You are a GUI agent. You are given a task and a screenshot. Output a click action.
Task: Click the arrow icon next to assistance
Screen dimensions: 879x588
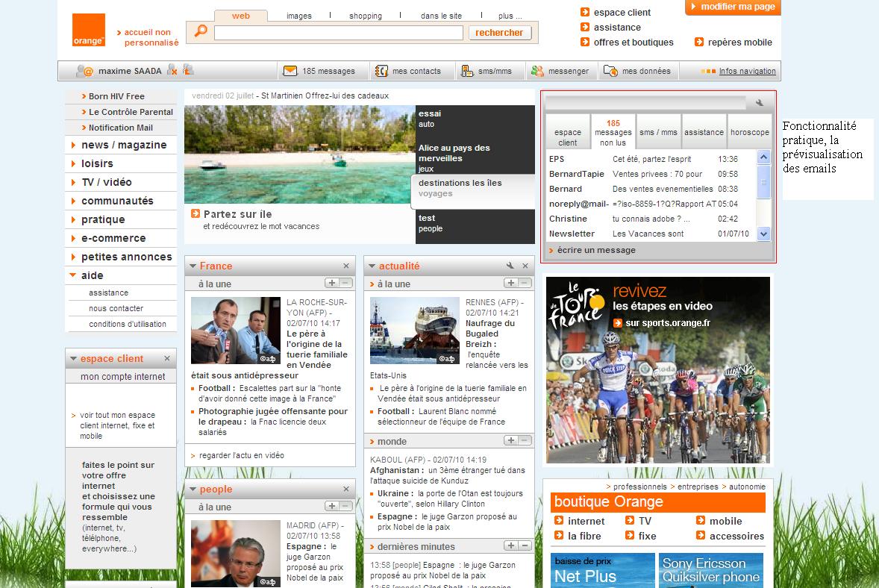coord(585,27)
